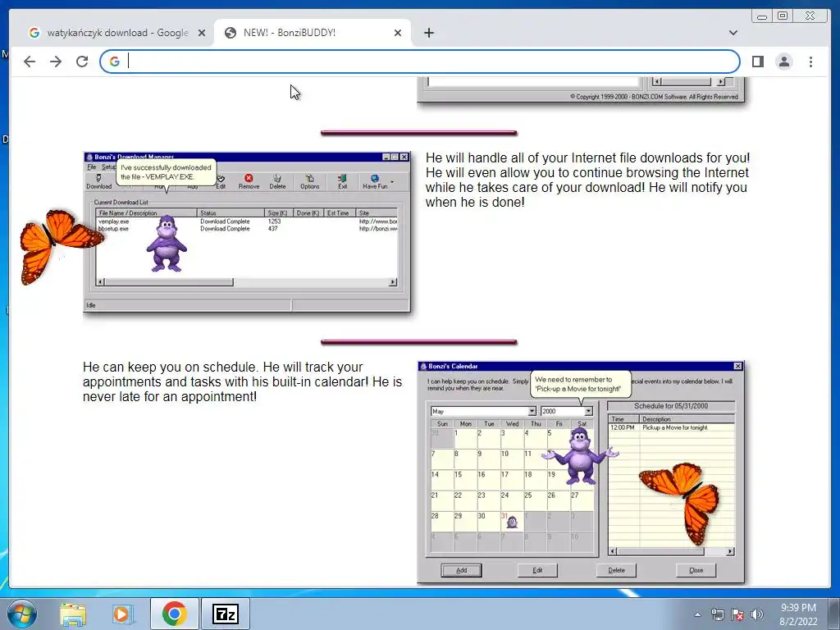Viewport: 840px width, 630px height.
Task: Open 7-Zip from the taskbar
Action: (x=225, y=614)
